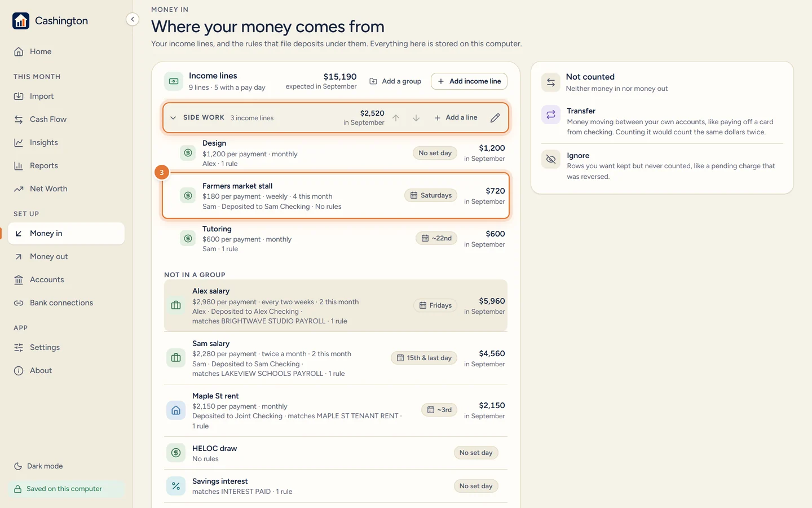The height and width of the screenshot is (508, 812).
Task: Go to Cash Flow
Action: [x=67, y=120]
